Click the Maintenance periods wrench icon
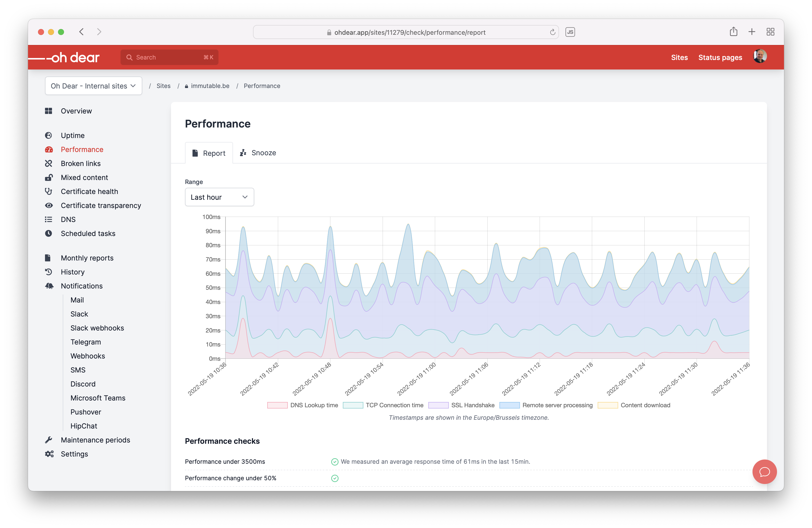 [48, 440]
